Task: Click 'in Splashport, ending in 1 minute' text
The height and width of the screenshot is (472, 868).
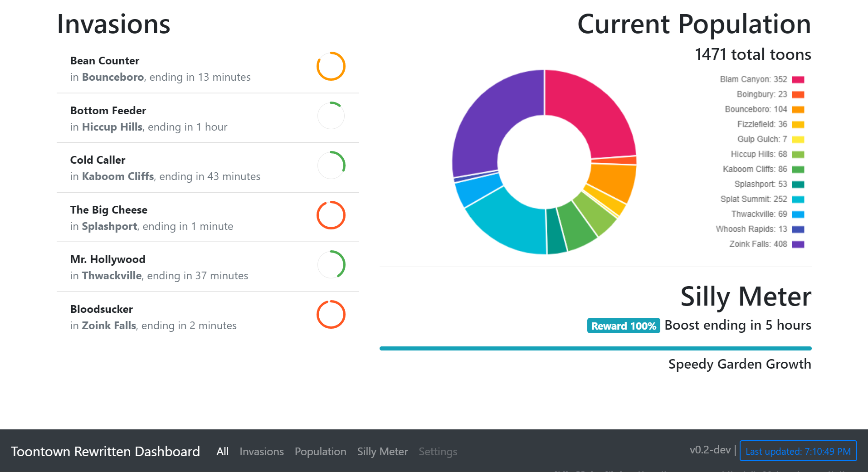Action: point(152,226)
